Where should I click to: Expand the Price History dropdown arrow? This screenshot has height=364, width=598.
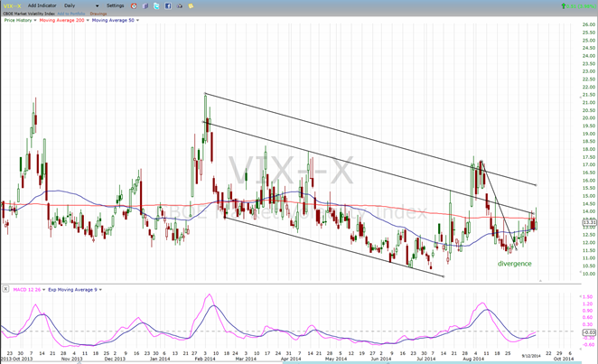point(35,20)
